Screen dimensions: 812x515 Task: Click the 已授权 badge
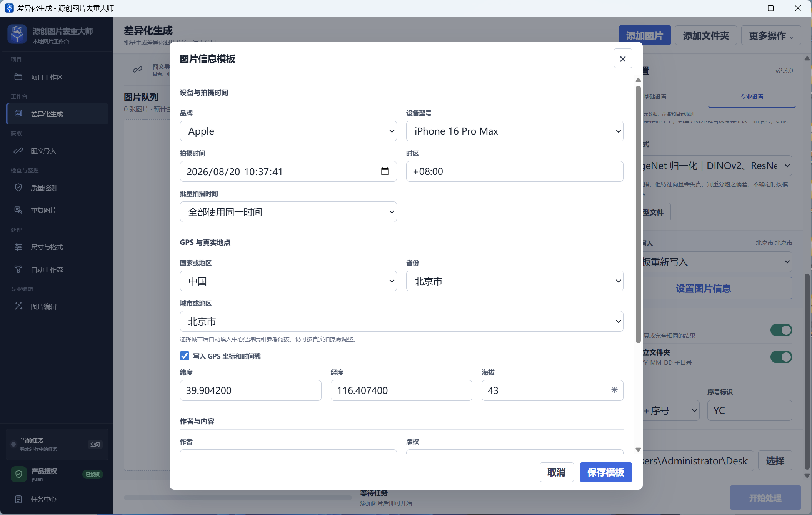pos(93,474)
